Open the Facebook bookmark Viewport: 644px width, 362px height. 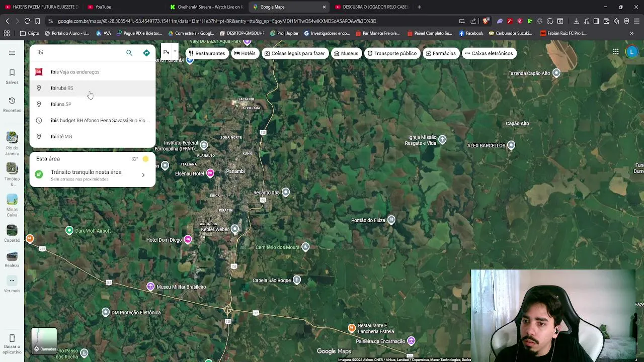click(471, 33)
